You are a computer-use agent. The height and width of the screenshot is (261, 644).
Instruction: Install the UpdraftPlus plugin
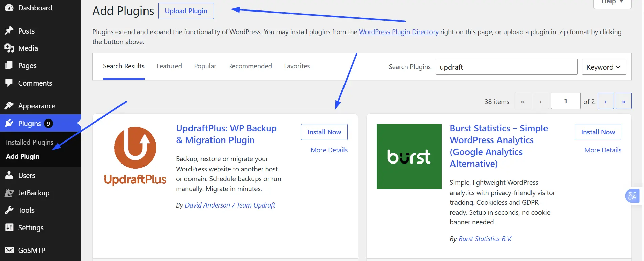pyautogui.click(x=324, y=132)
